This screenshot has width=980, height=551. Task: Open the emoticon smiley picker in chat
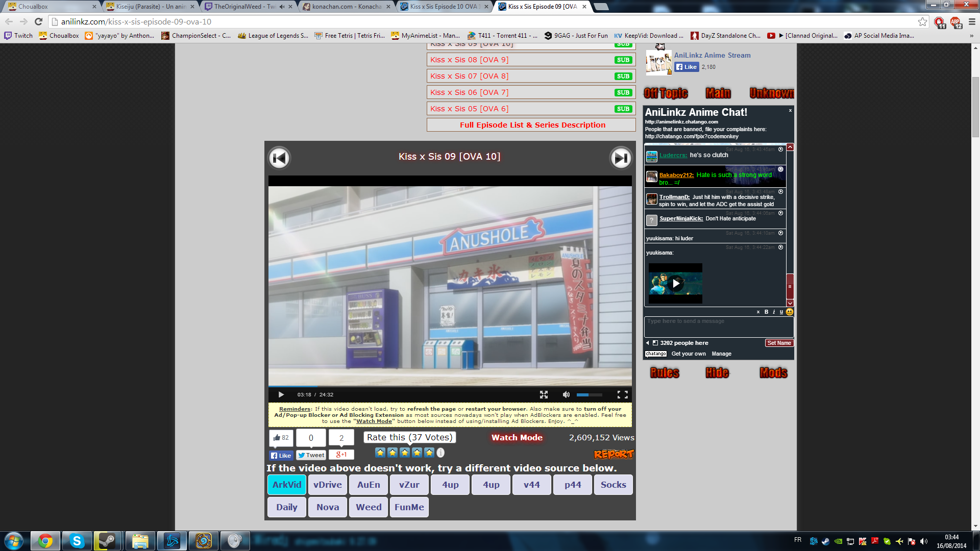tap(790, 312)
